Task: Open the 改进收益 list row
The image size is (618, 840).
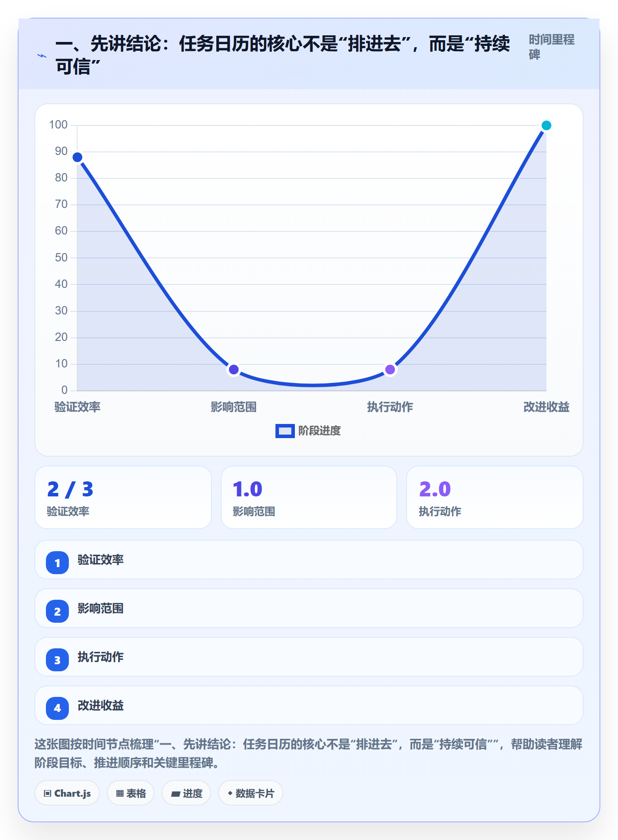Action: 309,705
